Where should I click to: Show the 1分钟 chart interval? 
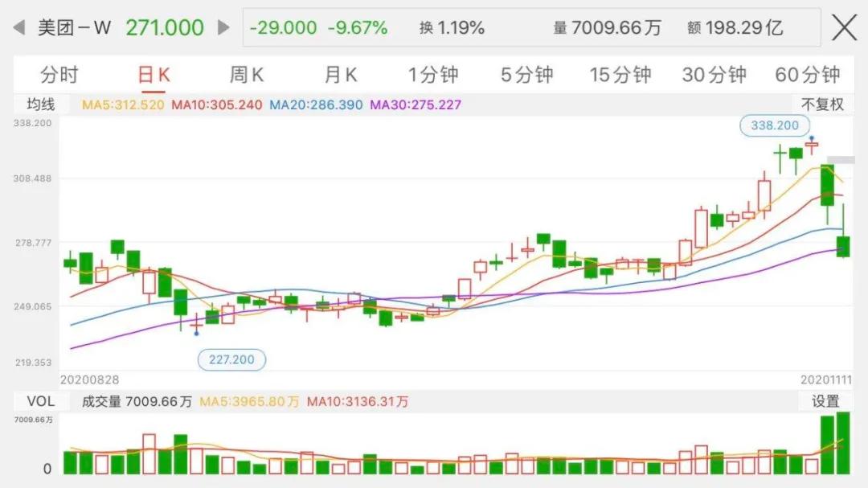(433, 75)
